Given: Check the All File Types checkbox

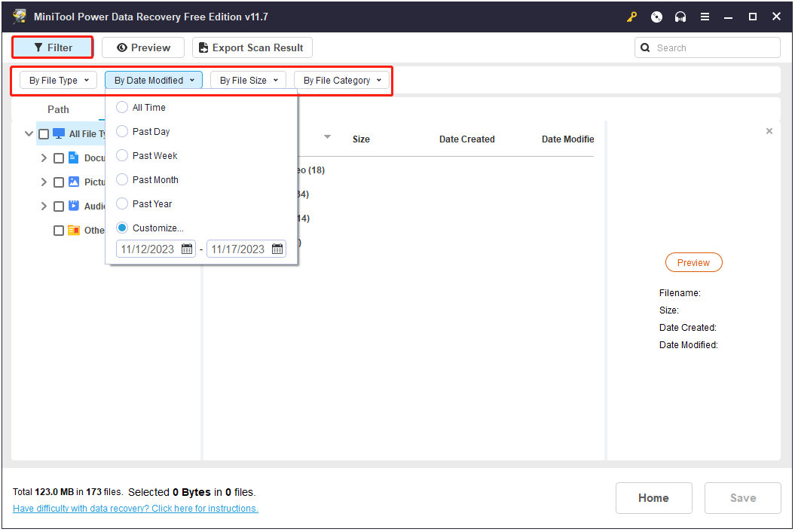Looking at the screenshot, I should click(44, 134).
